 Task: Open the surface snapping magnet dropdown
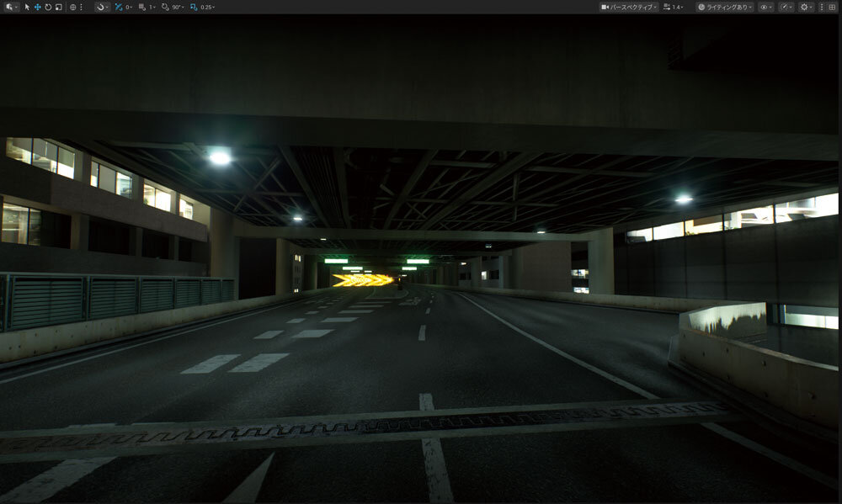pos(101,7)
